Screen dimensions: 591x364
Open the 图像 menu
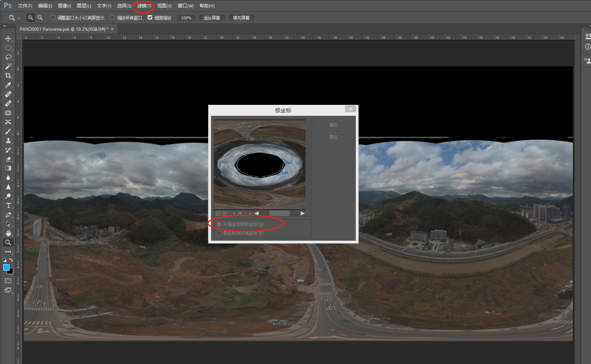pos(64,6)
